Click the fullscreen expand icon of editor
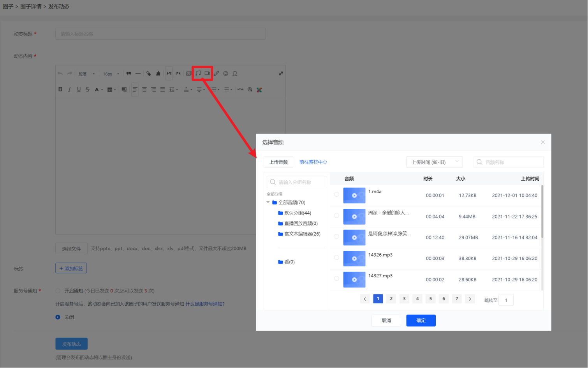Screen dimensions: 588x368 click(x=281, y=74)
